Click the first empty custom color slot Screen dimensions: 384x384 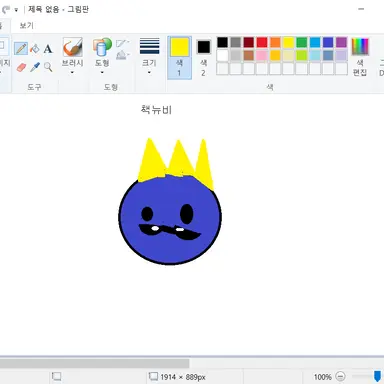[222, 69]
